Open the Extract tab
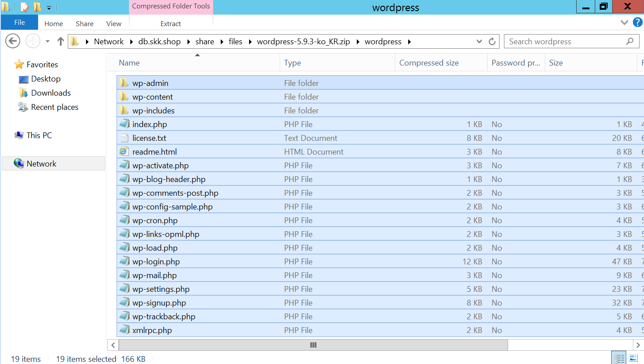This screenshot has height=364, width=644. coord(171,24)
